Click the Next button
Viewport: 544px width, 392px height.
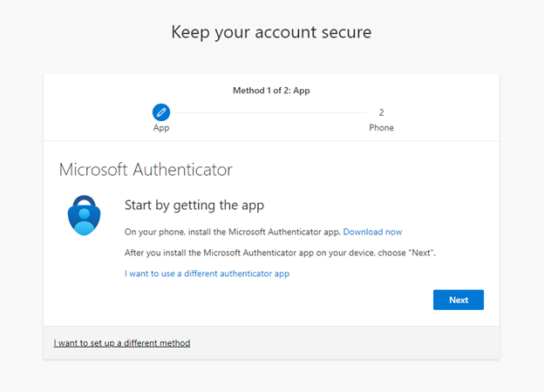pyautogui.click(x=459, y=300)
